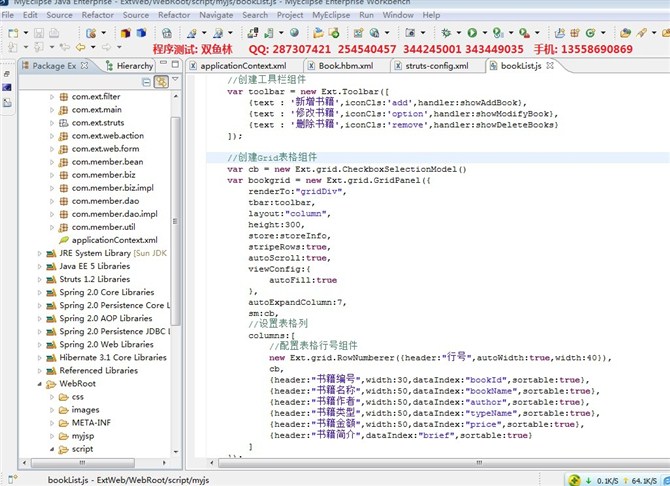The height and width of the screenshot is (486, 670).
Task: Click the yellow and purple package cube icon
Action: tap(126, 33)
